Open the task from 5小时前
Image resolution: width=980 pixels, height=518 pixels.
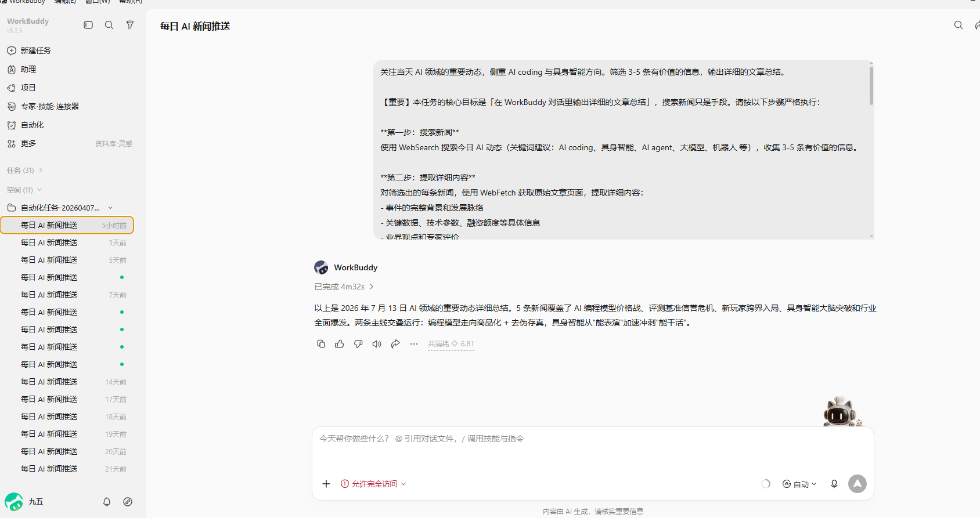click(x=67, y=225)
